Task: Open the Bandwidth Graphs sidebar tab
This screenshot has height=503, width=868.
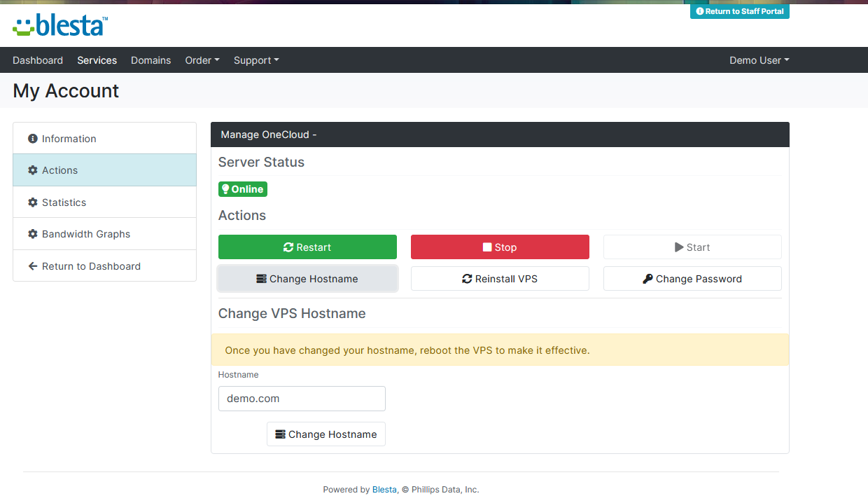Action: click(x=104, y=234)
